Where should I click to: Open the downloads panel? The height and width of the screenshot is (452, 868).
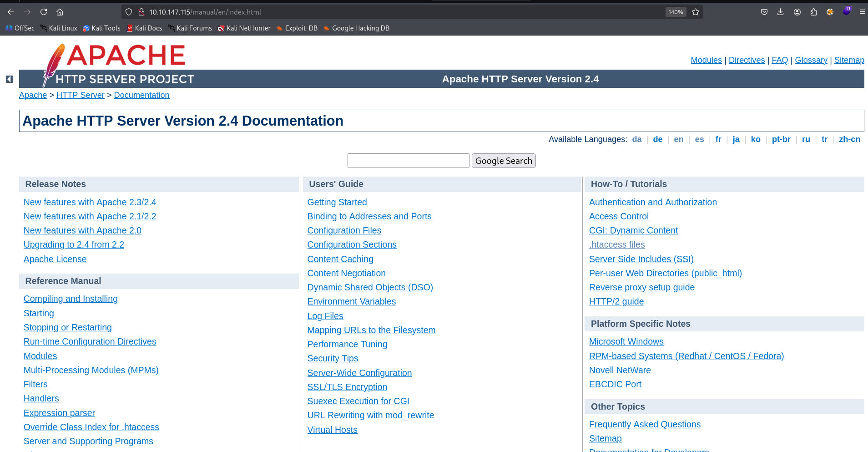pos(781,12)
